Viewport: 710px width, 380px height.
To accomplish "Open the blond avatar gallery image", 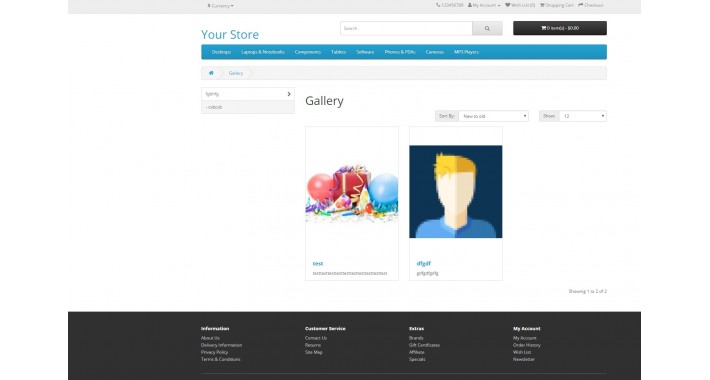I will coord(456,192).
